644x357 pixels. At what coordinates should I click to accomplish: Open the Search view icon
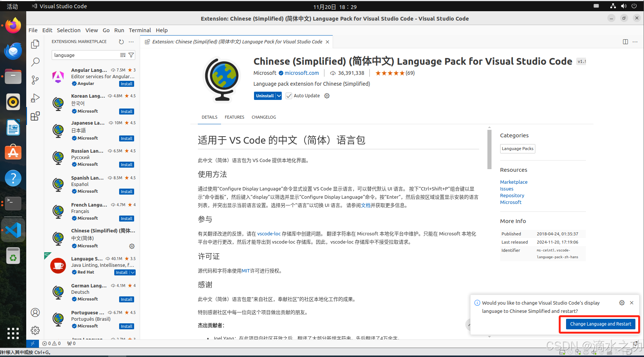pos(35,62)
